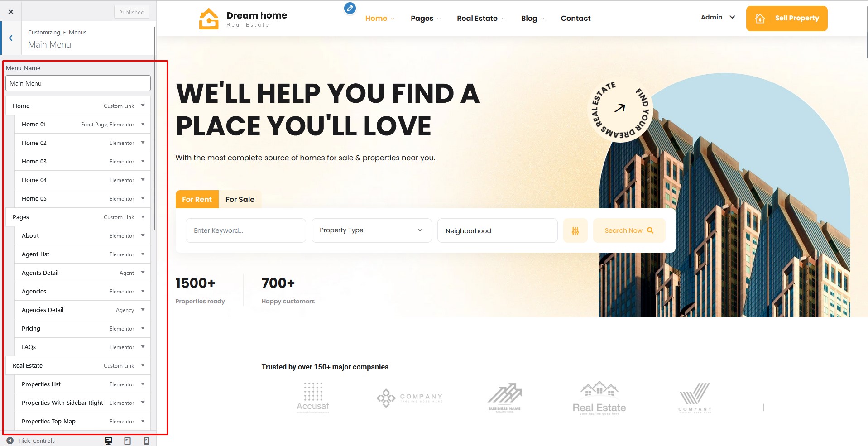This screenshot has width=868, height=446.
Task: Switch to tablet preview device icon
Action: 128,441
